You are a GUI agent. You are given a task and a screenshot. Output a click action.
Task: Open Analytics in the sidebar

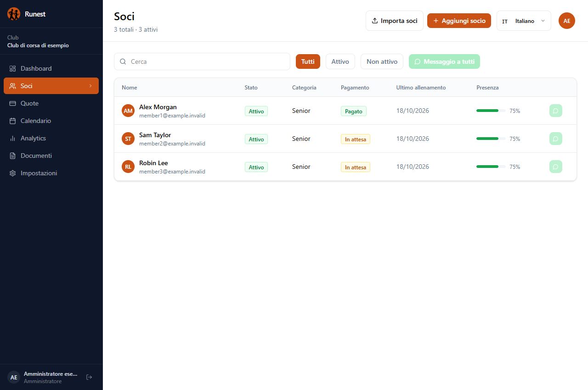point(51,138)
